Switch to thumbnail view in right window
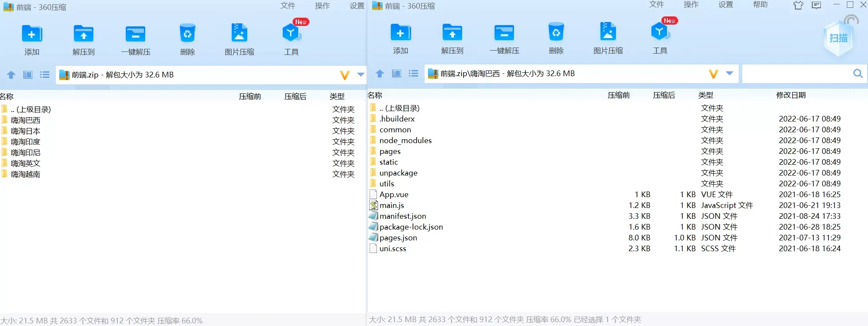868x326 pixels. coord(396,74)
